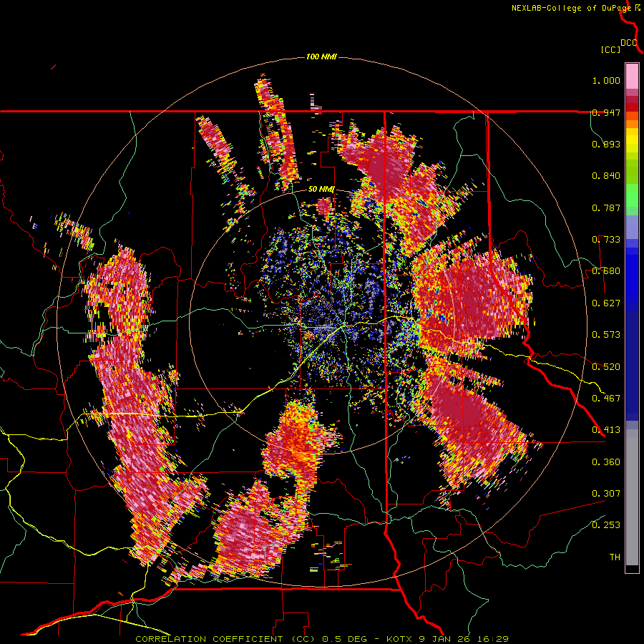Screen dimensions: 644x644
Task: Click the [CC] units label above the color scale
Action: tap(610, 49)
